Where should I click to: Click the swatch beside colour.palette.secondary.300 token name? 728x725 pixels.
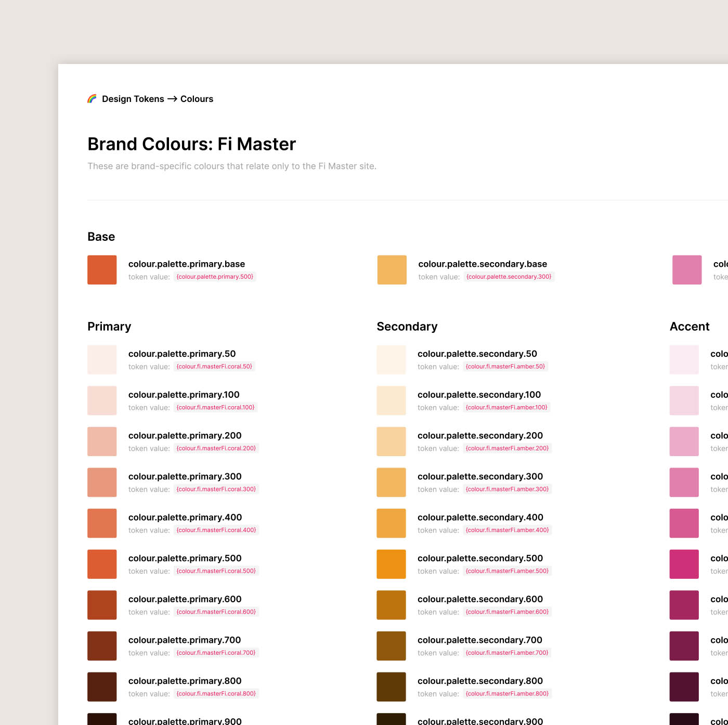click(392, 483)
